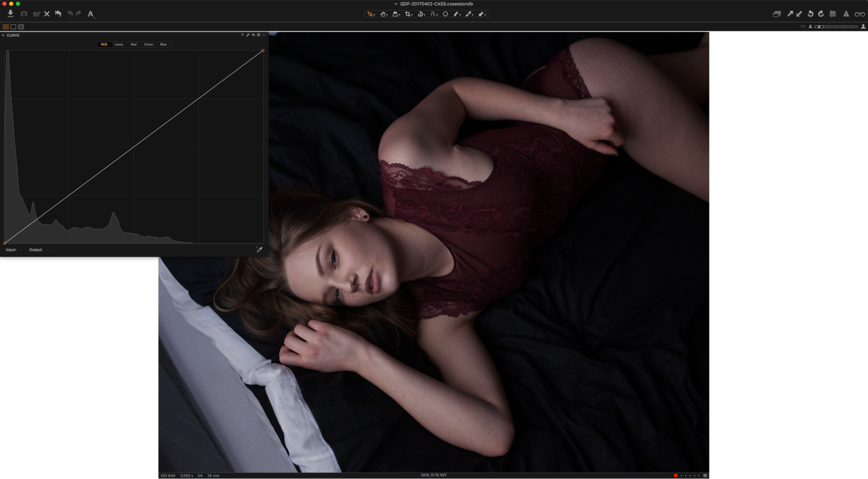Select the Crop tool in toolbar
Image resolution: width=868 pixels, height=479 pixels.
click(x=408, y=14)
